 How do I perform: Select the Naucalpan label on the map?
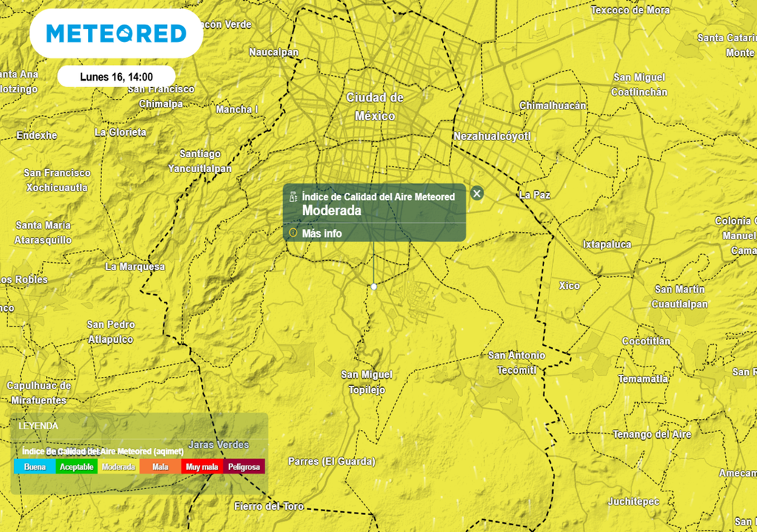pyautogui.click(x=274, y=52)
